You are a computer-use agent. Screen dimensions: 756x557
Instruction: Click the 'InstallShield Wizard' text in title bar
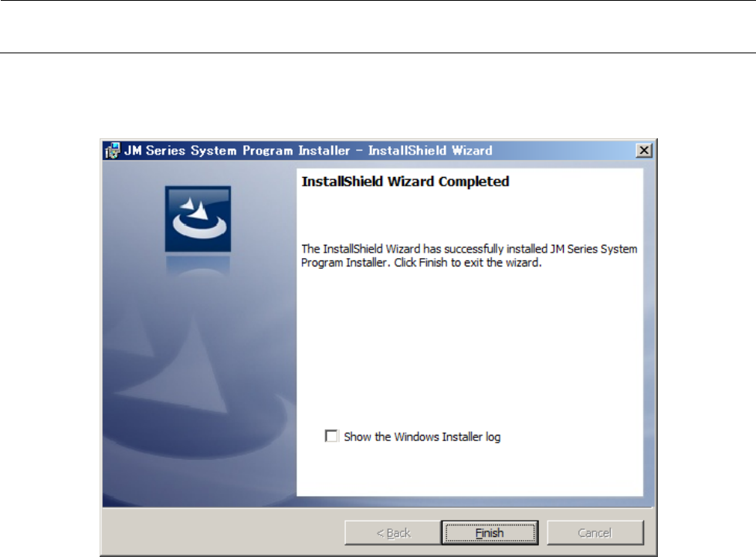click(x=430, y=151)
